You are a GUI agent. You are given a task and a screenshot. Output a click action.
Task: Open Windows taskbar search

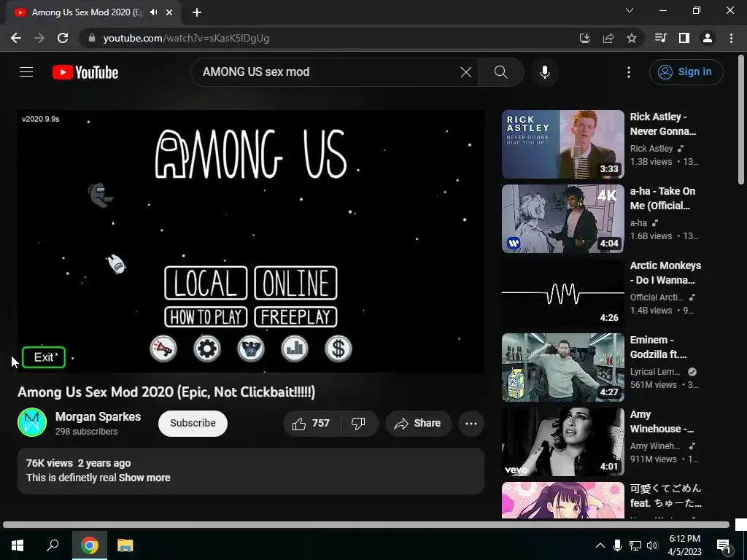pyautogui.click(x=53, y=545)
